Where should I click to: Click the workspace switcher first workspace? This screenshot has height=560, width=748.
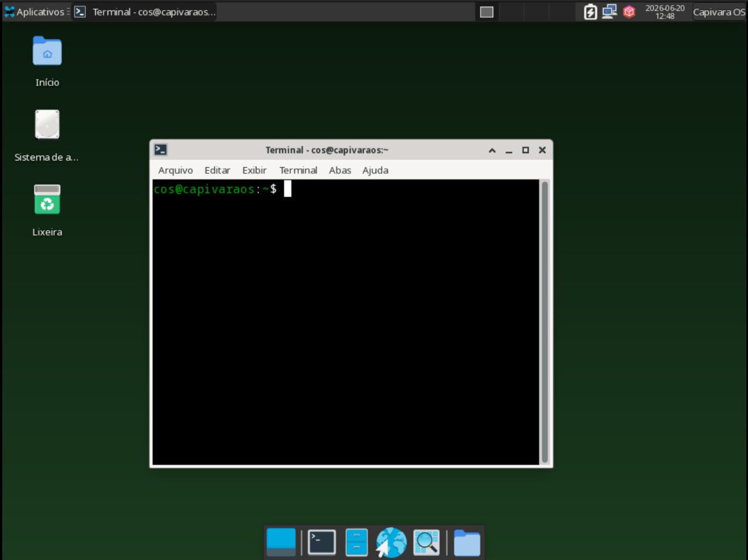coord(487,12)
